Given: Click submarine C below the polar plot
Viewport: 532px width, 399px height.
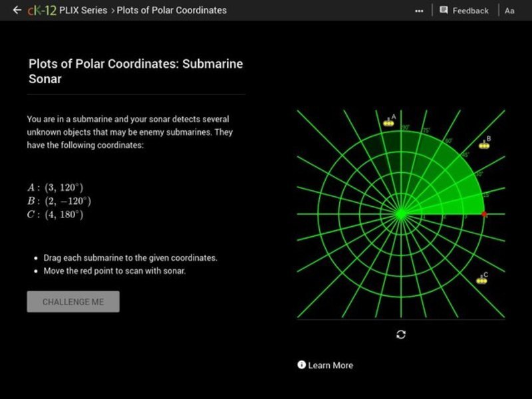Looking at the screenshot, I should pos(482,279).
